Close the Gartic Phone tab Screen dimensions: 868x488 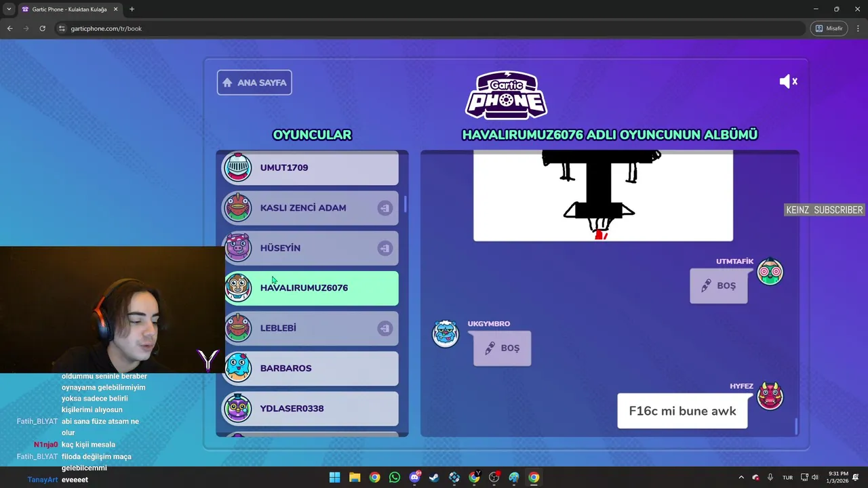(x=115, y=9)
